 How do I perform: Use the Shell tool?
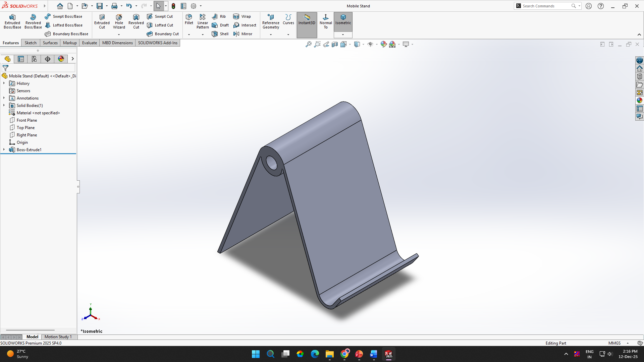(x=220, y=34)
